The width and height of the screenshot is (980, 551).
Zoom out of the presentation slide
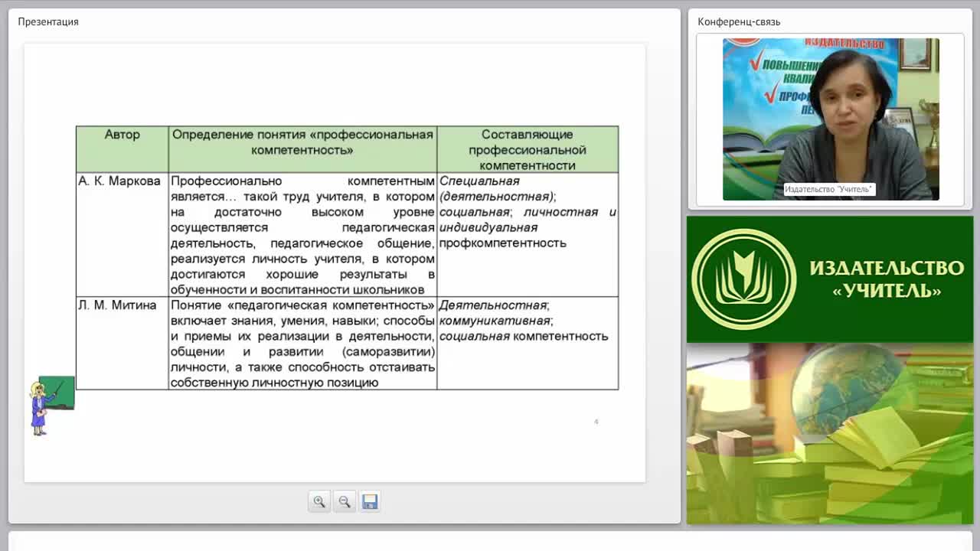tap(345, 502)
